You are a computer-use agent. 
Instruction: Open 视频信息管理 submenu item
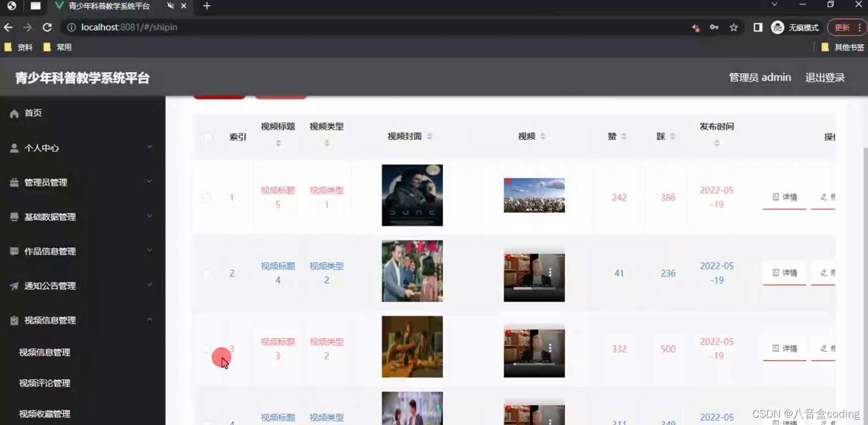(45, 352)
